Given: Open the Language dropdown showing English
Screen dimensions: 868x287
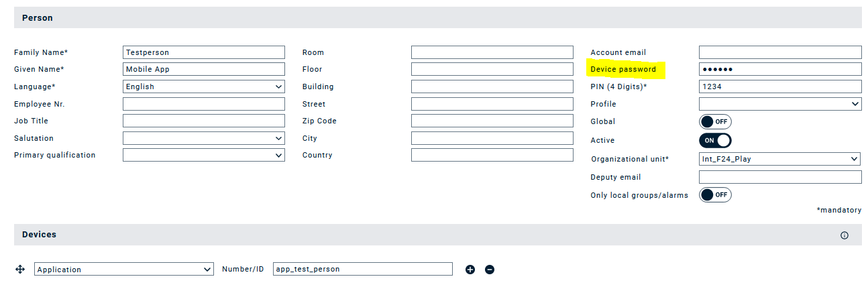Looking at the screenshot, I should [x=204, y=87].
